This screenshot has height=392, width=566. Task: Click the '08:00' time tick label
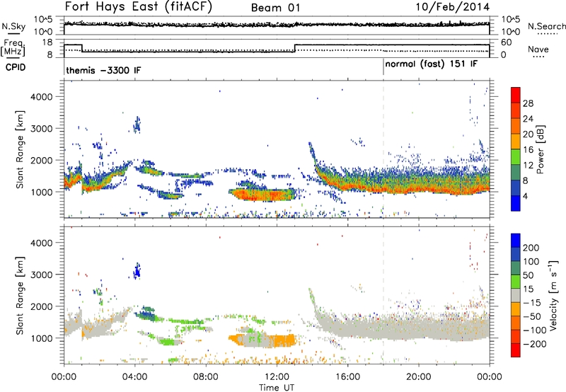[x=206, y=376]
